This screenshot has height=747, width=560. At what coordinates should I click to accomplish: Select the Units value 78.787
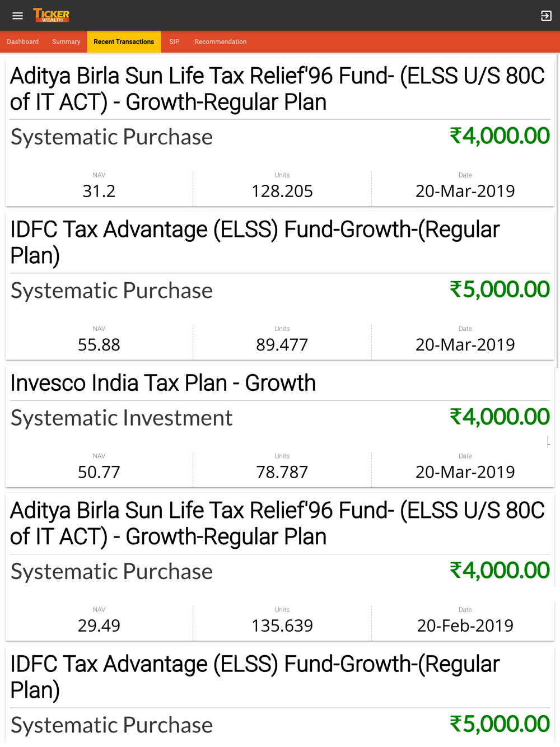(282, 472)
